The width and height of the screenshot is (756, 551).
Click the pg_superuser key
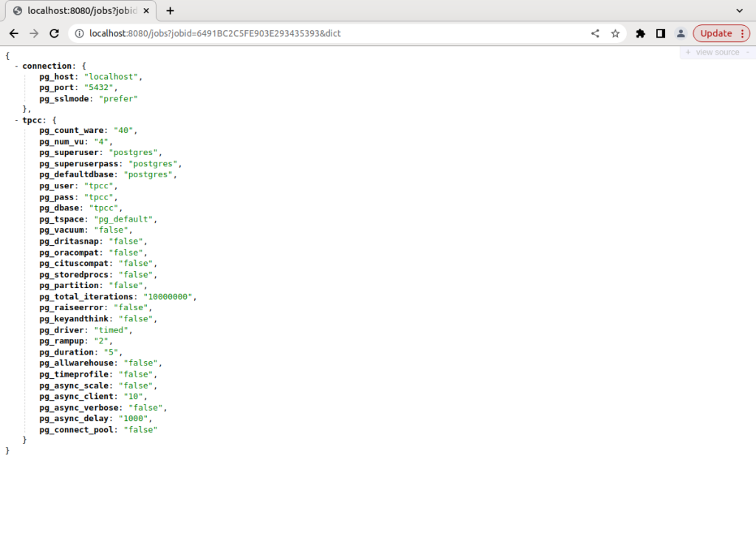tap(69, 152)
